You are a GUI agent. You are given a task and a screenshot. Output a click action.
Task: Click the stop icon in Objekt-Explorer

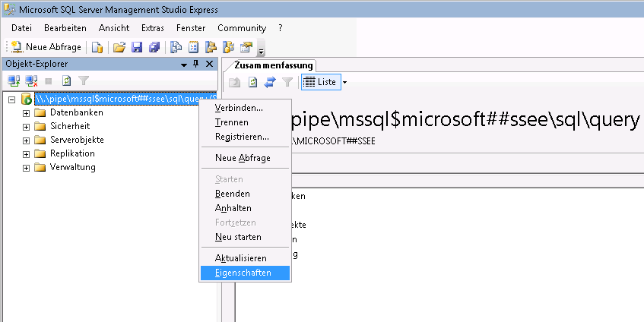[x=49, y=81]
